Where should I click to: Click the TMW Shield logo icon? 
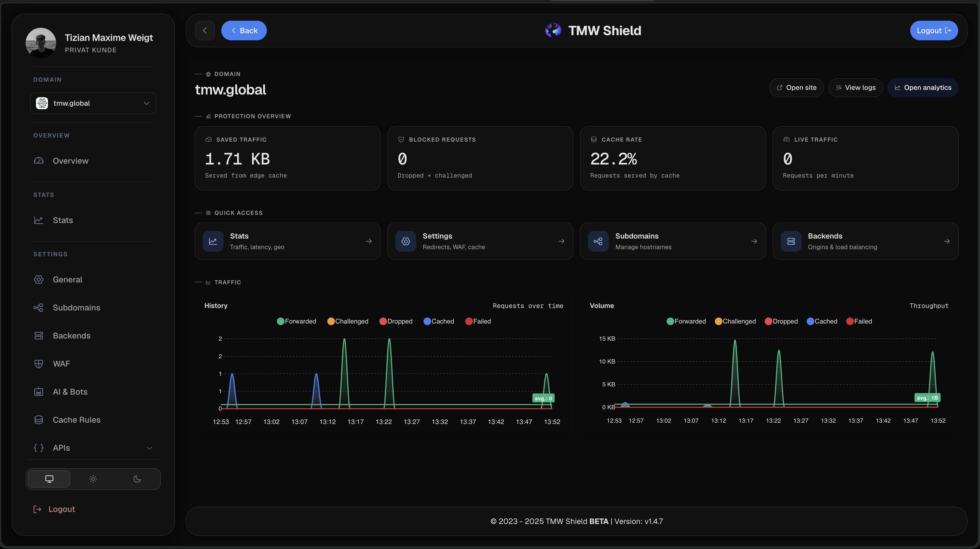coord(553,30)
